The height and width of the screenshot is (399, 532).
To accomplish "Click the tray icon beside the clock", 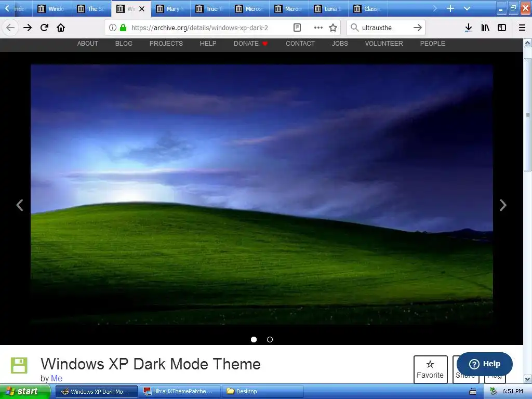I will coord(494,391).
